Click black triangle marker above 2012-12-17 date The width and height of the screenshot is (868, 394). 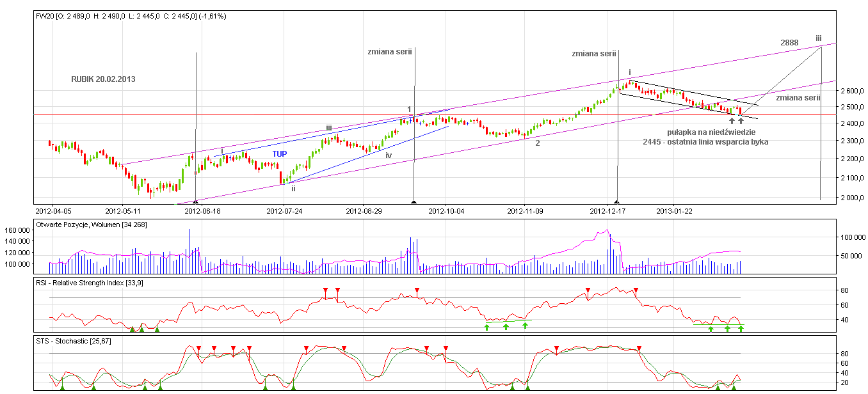[617, 201]
